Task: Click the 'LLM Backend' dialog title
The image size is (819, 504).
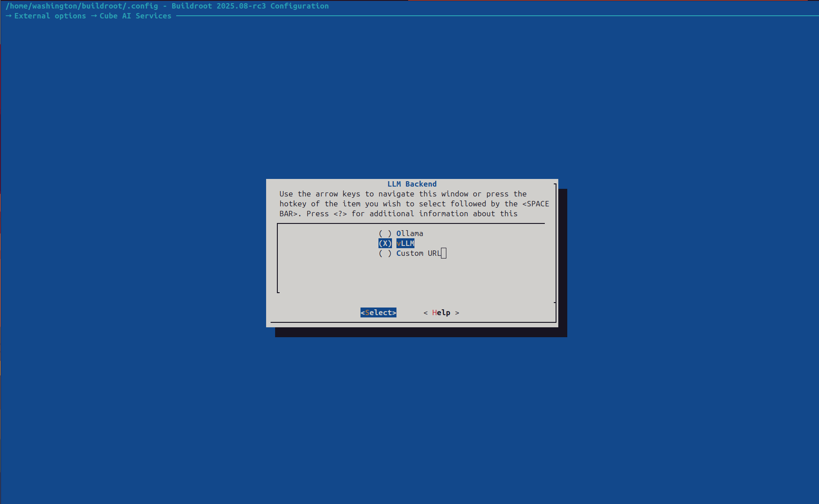Action: point(412,184)
